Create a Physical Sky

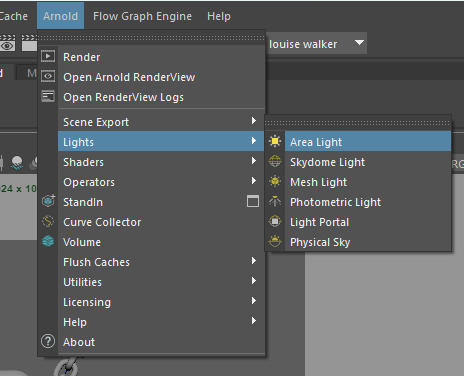pyautogui.click(x=368, y=242)
